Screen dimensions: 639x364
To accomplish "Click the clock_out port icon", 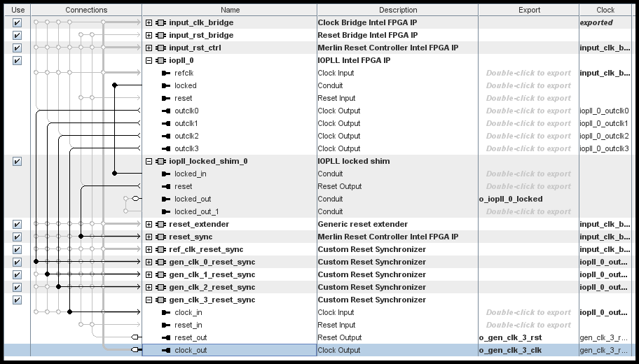I will [x=166, y=350].
